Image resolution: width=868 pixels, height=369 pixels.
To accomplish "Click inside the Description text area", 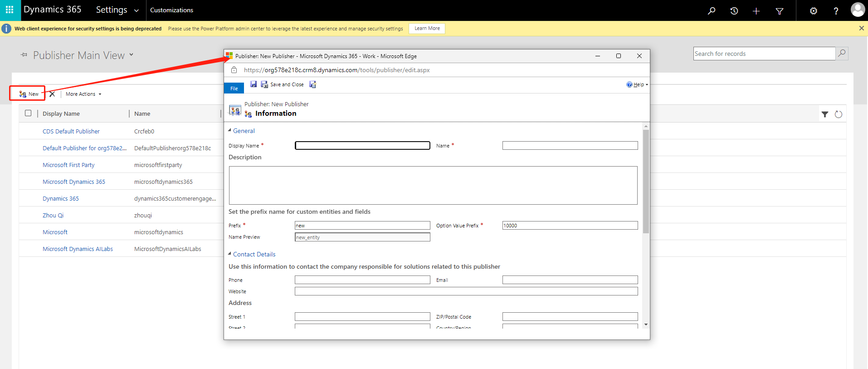I will point(433,185).
